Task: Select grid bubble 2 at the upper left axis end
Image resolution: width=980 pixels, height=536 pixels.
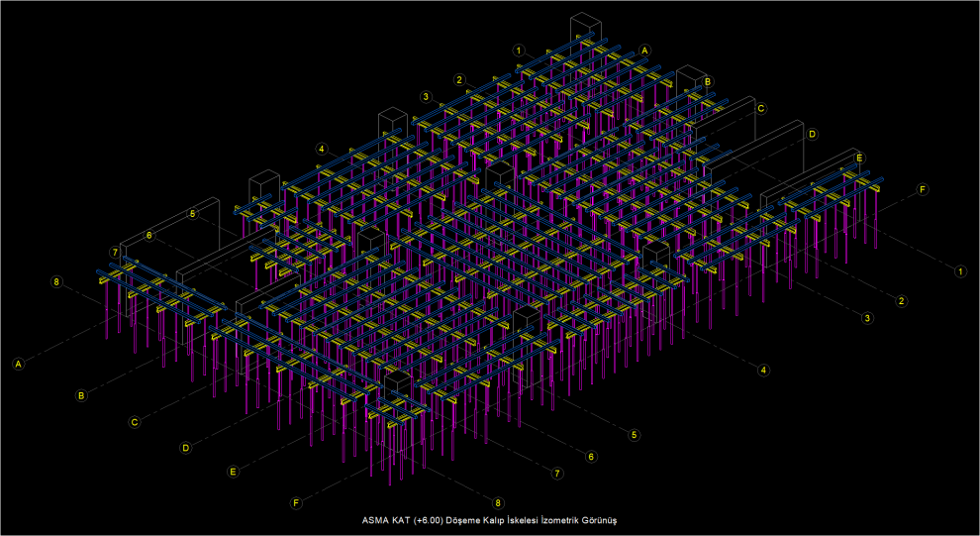Action: click(x=459, y=79)
